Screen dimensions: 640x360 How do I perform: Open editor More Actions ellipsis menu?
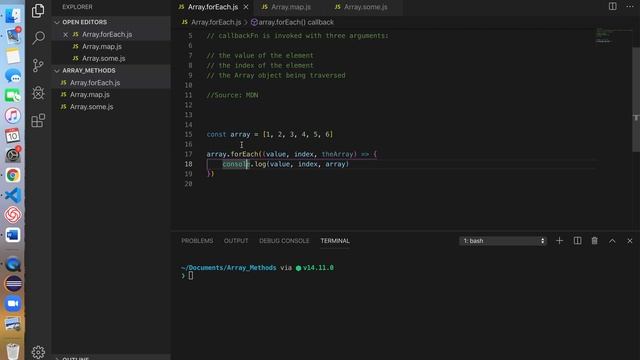(x=630, y=6)
